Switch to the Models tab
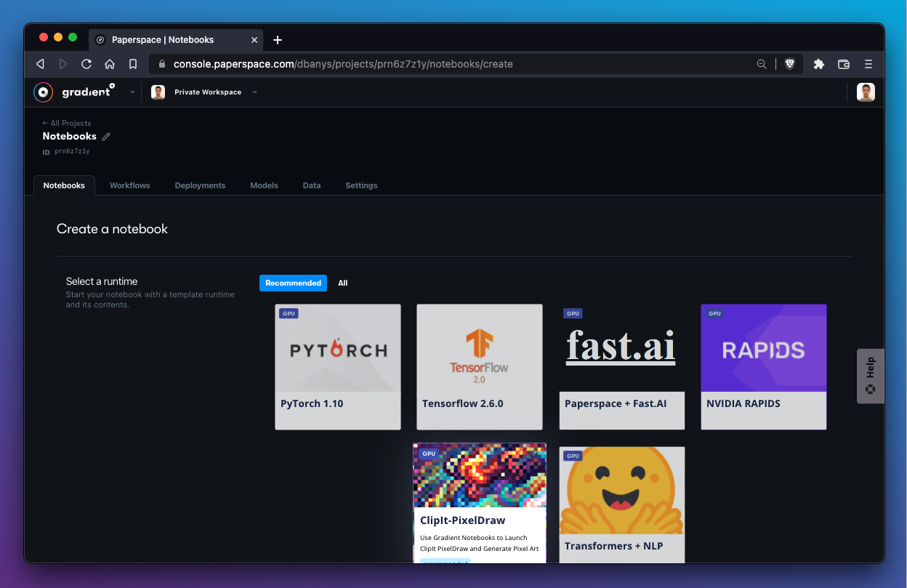The image size is (907, 588). 264,185
